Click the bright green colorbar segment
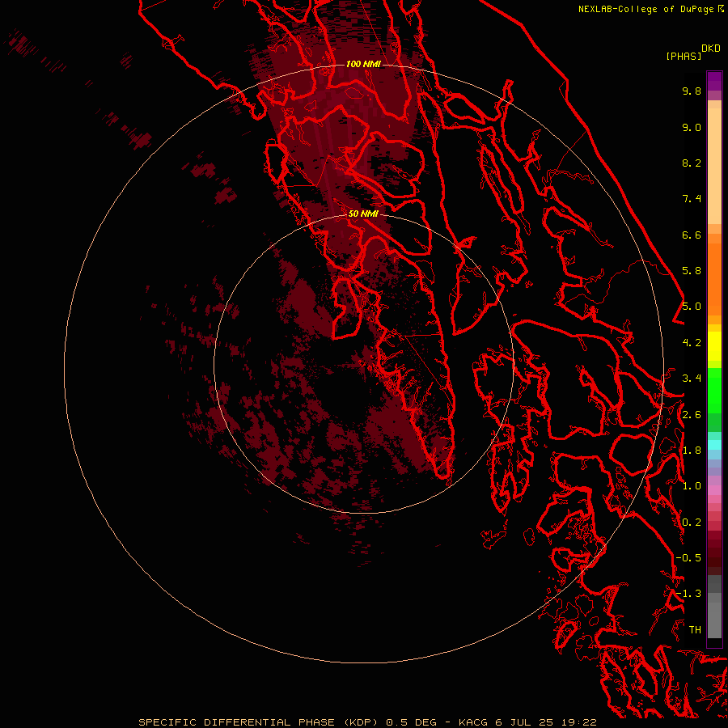This screenshot has width=728, height=728. coord(714,390)
